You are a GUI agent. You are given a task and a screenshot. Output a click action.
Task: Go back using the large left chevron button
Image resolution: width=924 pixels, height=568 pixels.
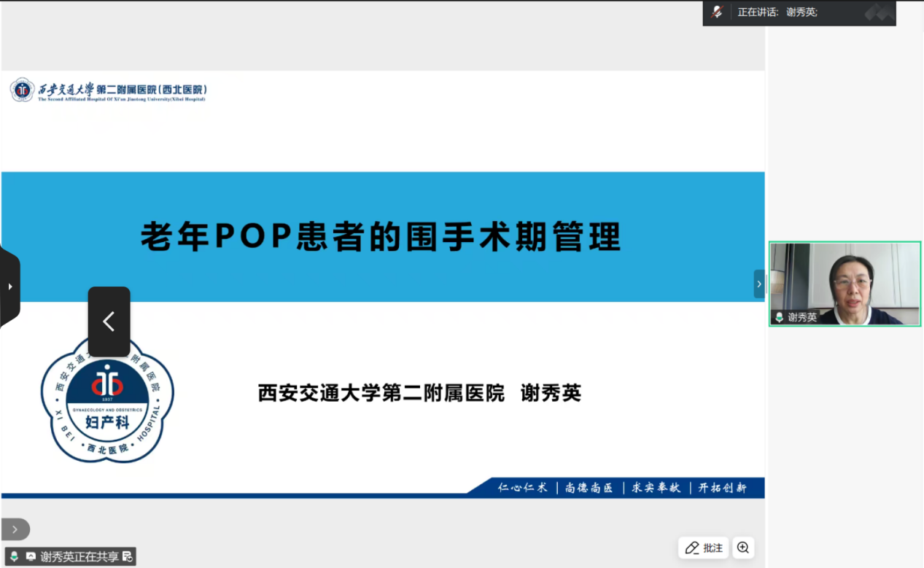tap(109, 322)
